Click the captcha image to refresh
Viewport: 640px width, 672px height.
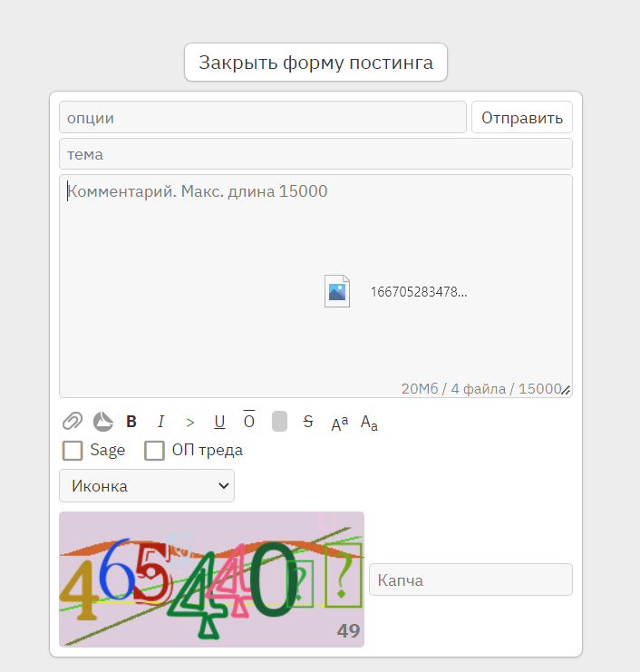(211, 579)
